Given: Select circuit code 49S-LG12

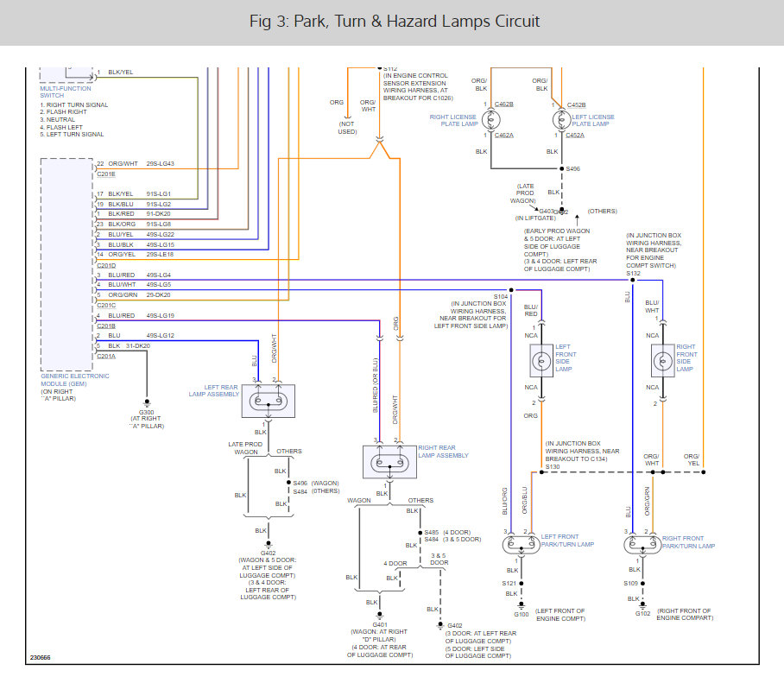Looking at the screenshot, I should 160,336.
